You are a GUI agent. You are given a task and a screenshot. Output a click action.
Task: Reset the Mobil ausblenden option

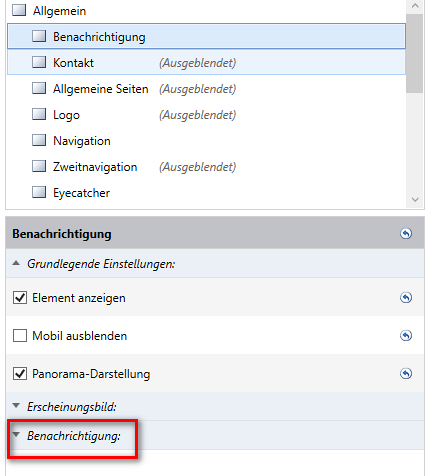tap(406, 335)
